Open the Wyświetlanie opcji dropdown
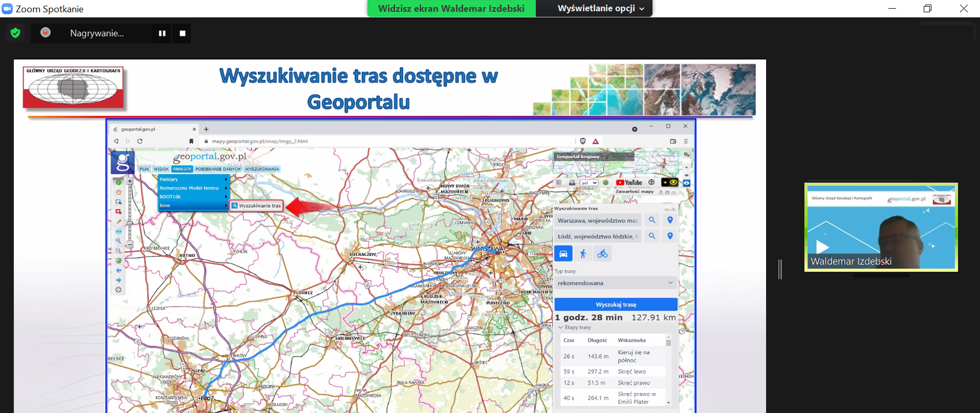Image resolution: width=980 pixels, height=413 pixels. 600,8
